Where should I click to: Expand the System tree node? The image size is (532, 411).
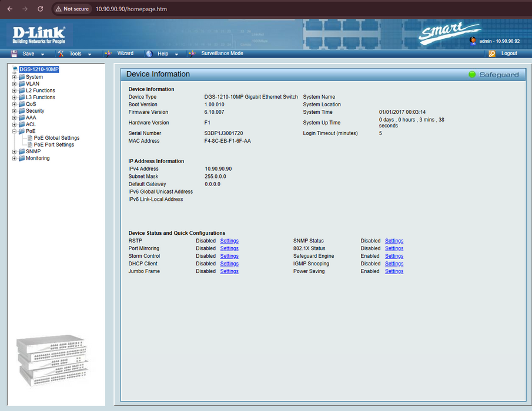click(14, 78)
